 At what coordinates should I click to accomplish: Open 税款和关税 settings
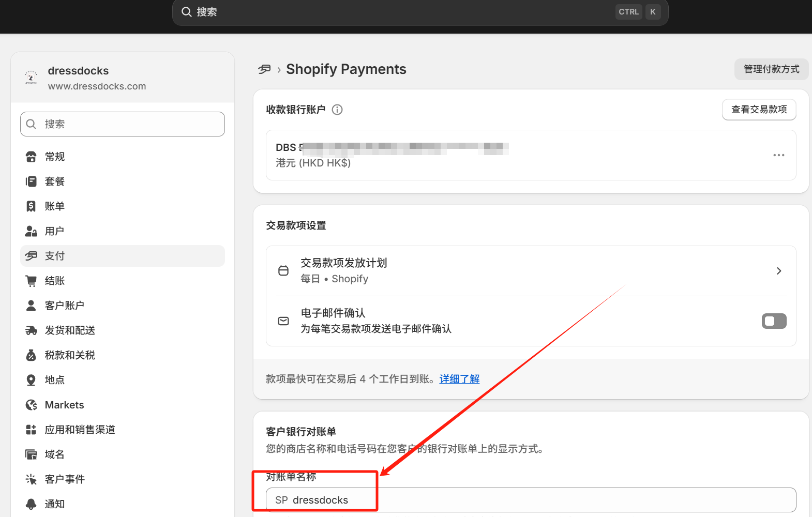pyautogui.click(x=123, y=355)
